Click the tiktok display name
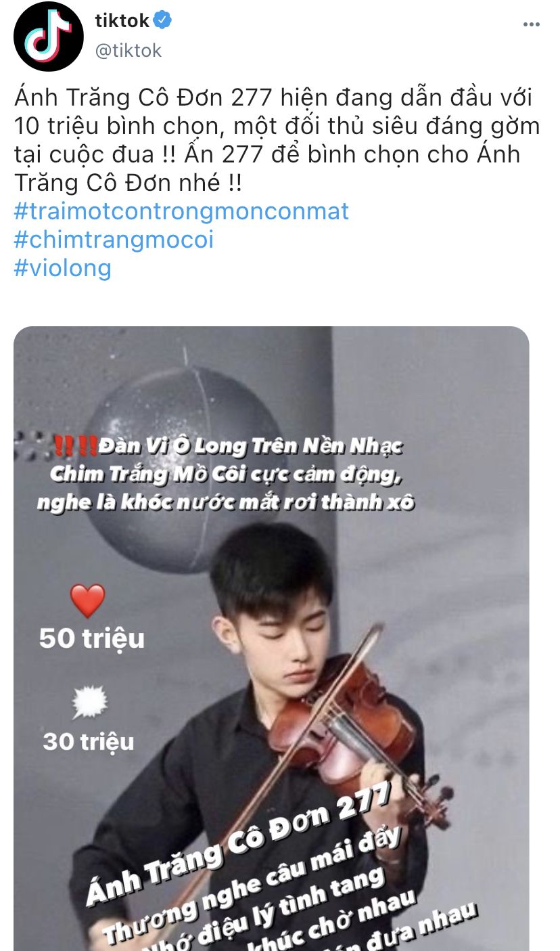Image resolution: width=560 pixels, height=951 pixels. pyautogui.click(x=122, y=21)
